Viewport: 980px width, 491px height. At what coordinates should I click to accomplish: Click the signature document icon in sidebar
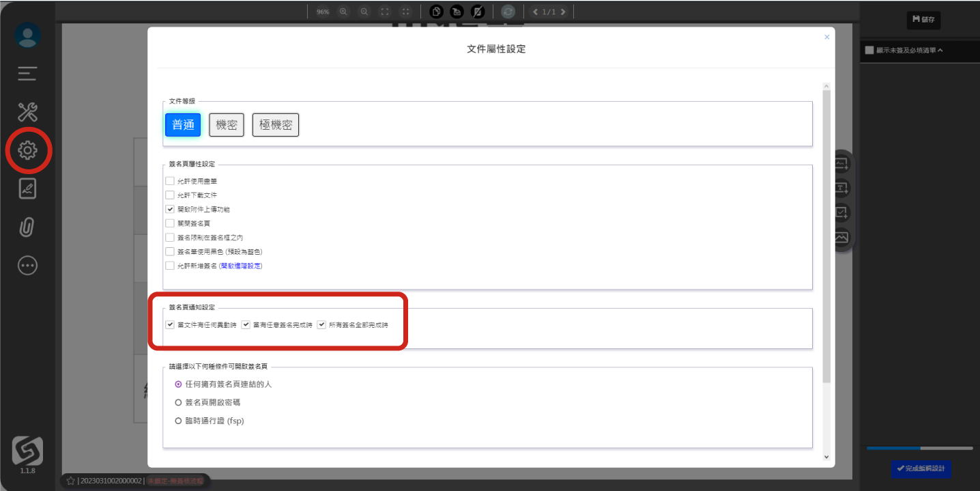coord(28,188)
